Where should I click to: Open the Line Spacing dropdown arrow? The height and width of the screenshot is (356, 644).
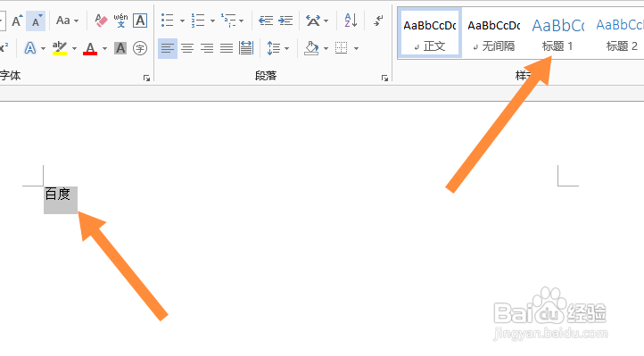[x=286, y=48]
